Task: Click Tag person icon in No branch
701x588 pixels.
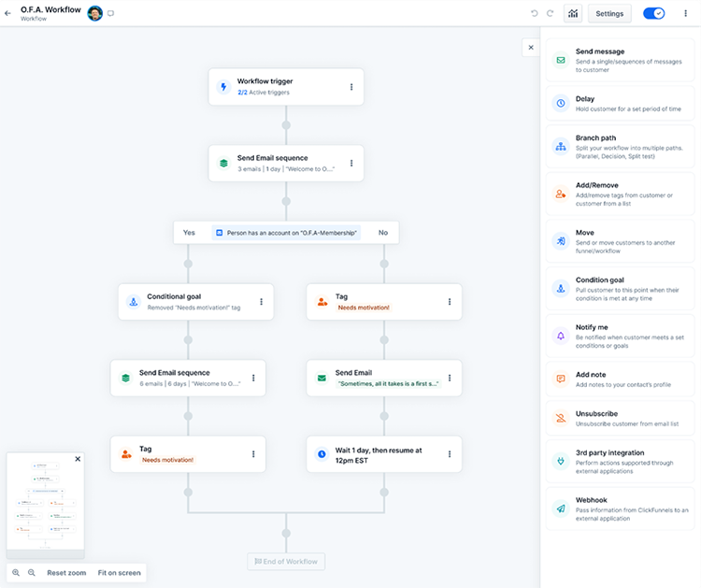Action: (322, 302)
